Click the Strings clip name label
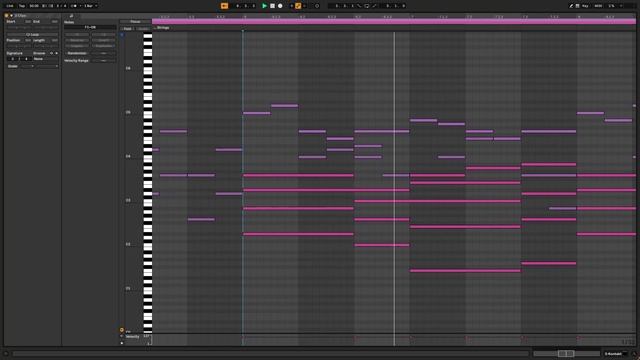This screenshot has height=360, width=640. [x=163, y=28]
